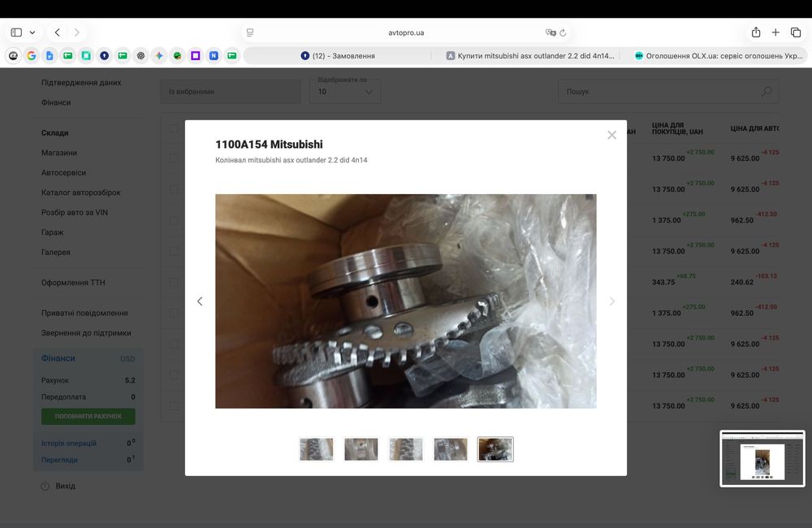
Task: Tick the checkbox in the 343.75 row
Action: click(x=174, y=283)
